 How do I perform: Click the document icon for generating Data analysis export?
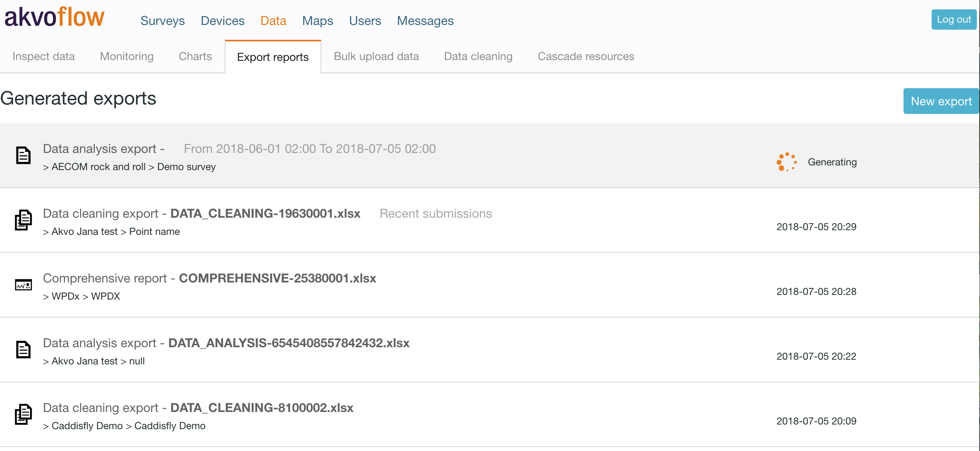point(23,155)
